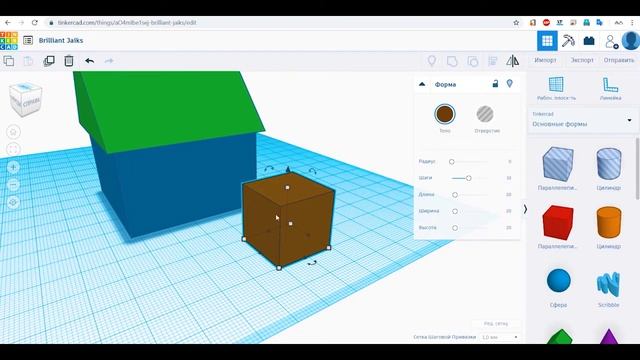Click the Отправить button
The image size is (640, 360).
tap(619, 60)
